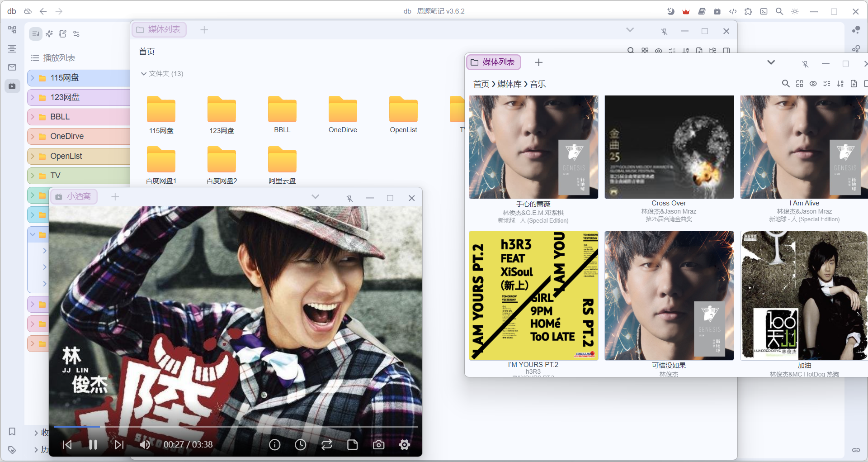Open the player settings gear
This screenshot has height=462, width=868.
[405, 445]
